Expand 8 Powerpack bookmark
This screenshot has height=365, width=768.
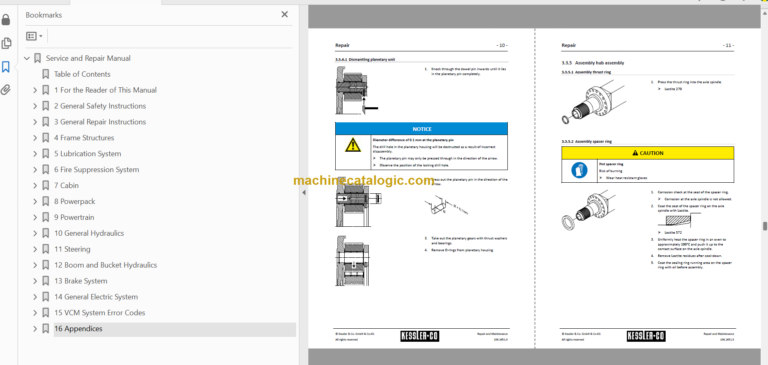tap(35, 201)
